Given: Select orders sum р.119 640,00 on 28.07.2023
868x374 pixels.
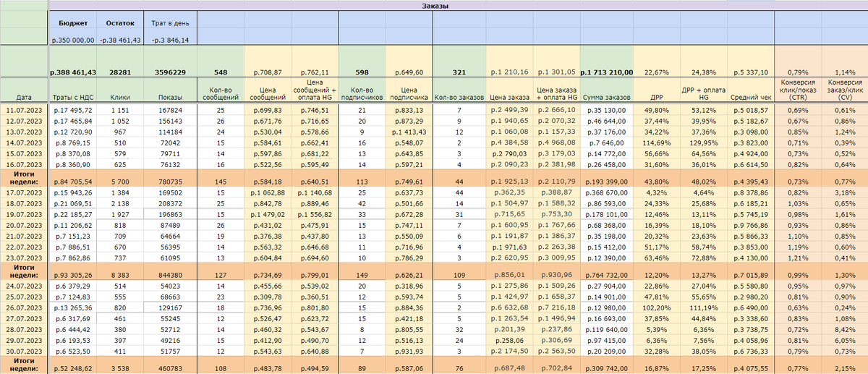Looking at the screenshot, I should [607, 328].
